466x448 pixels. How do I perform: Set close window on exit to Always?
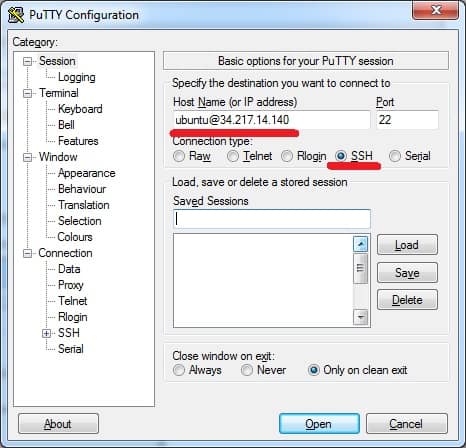click(179, 370)
